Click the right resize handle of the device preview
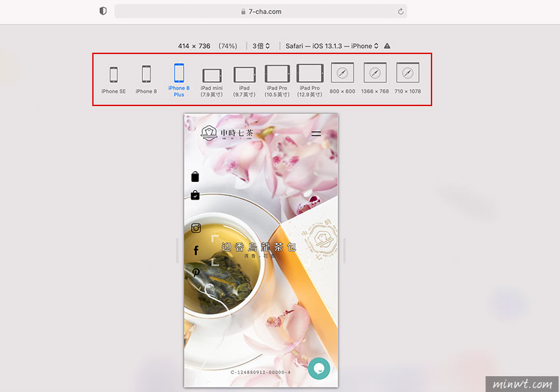Screen dimensions: 560x392 coord(345,250)
